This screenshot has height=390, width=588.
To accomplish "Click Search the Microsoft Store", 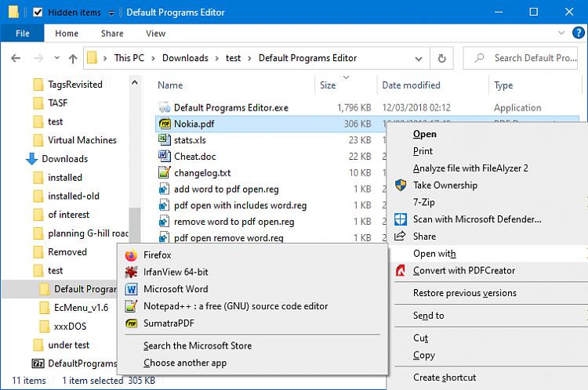I will click(198, 345).
